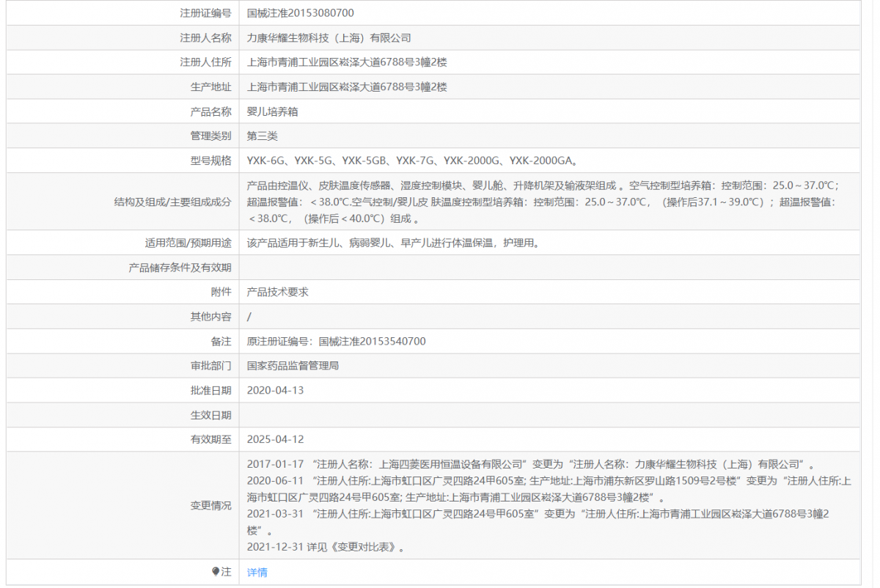Click the 生产地址 address value
This screenshot has width=880, height=588.
coord(347,87)
